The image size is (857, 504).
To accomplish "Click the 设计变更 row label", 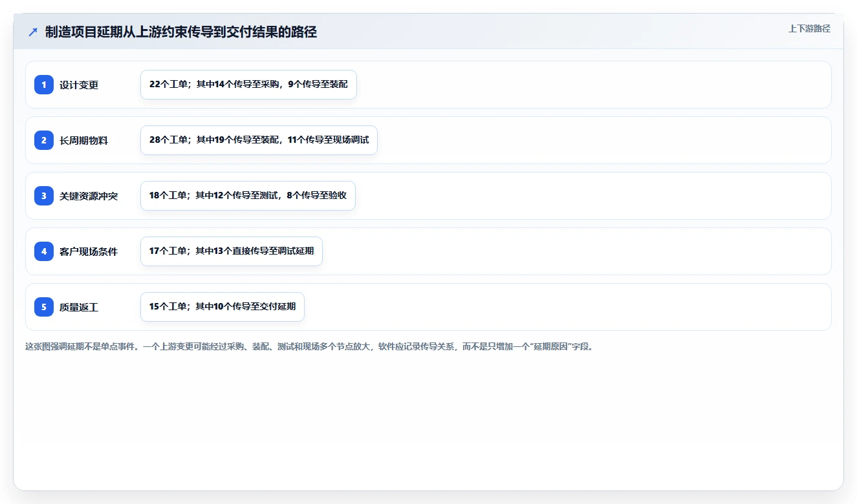I will click(x=79, y=85).
